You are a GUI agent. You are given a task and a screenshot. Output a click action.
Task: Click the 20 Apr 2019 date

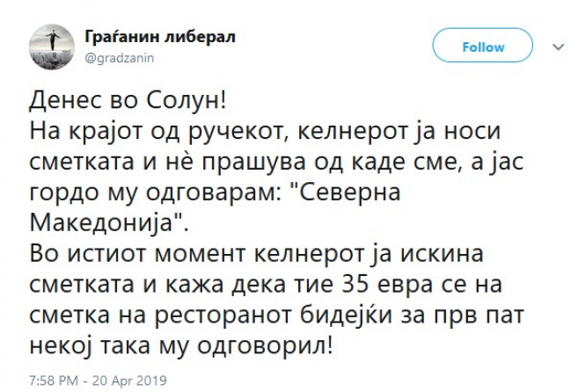tap(129, 381)
